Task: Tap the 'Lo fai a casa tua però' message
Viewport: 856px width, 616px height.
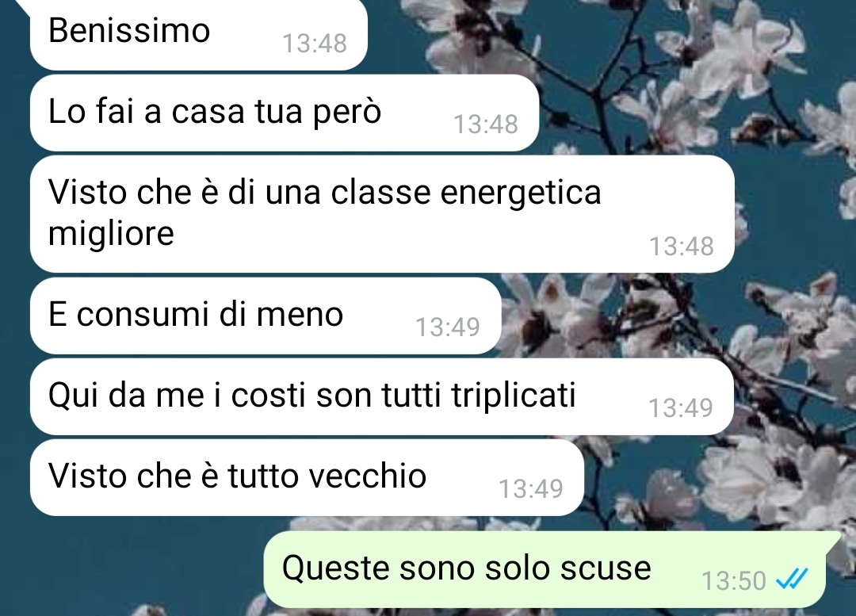Action: point(285,113)
